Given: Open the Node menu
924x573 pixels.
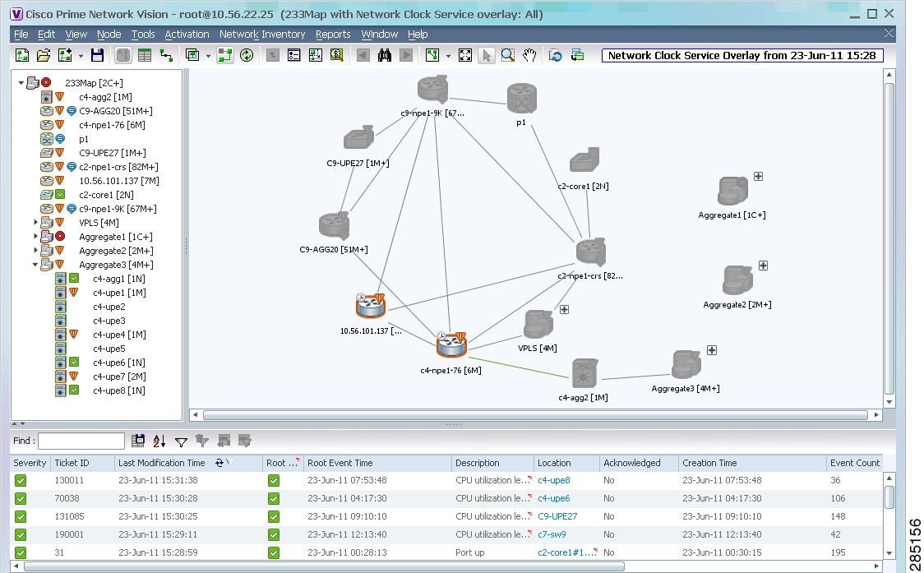Looking at the screenshot, I should [x=109, y=35].
